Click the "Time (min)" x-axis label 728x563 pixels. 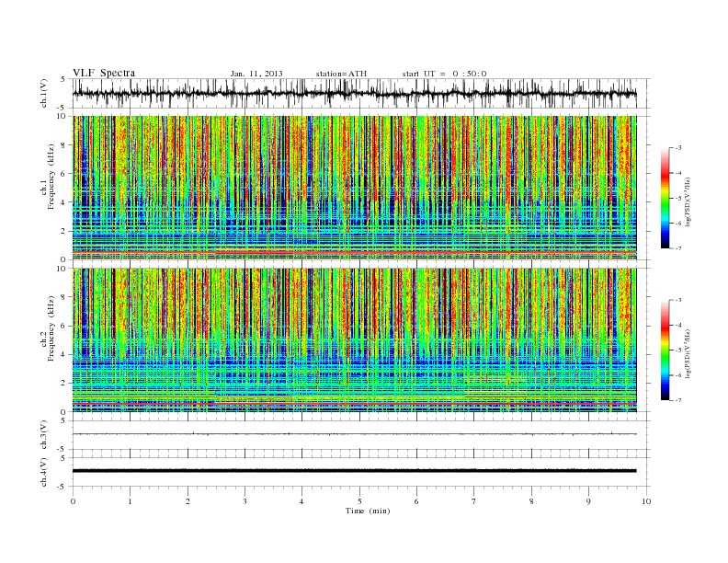(x=368, y=511)
